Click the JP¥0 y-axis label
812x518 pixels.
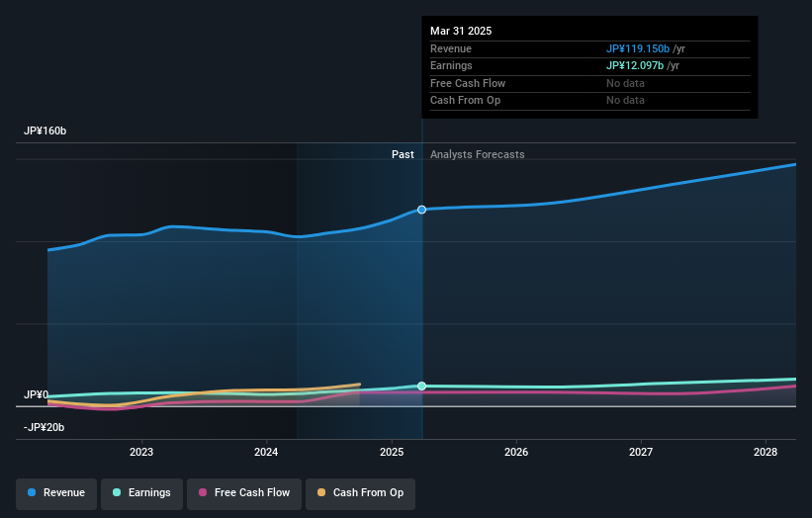[37, 394]
